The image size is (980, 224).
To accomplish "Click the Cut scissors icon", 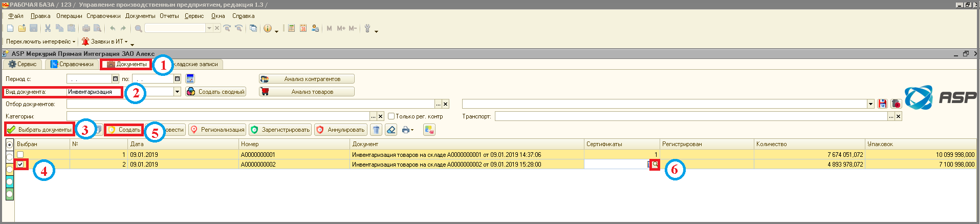I will click(x=48, y=28).
